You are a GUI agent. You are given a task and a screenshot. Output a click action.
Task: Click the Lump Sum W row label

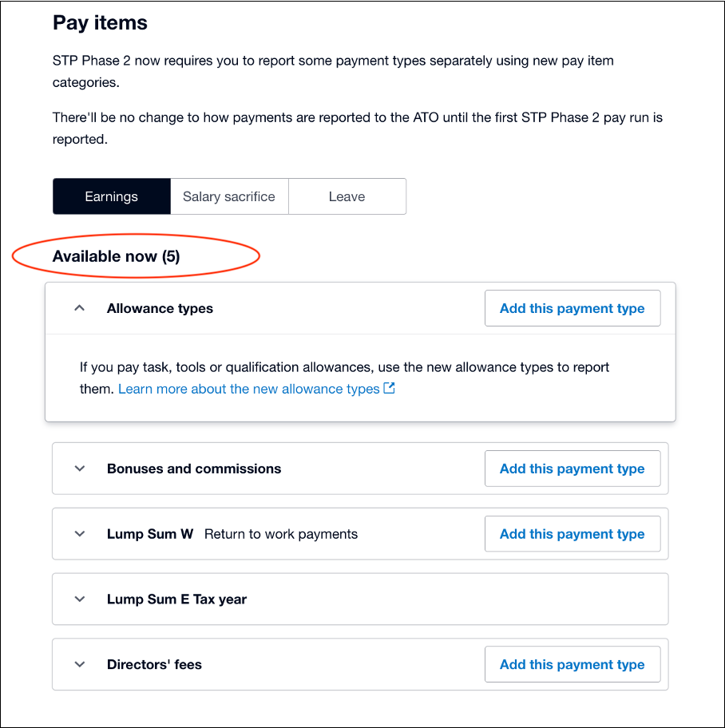[x=150, y=534]
